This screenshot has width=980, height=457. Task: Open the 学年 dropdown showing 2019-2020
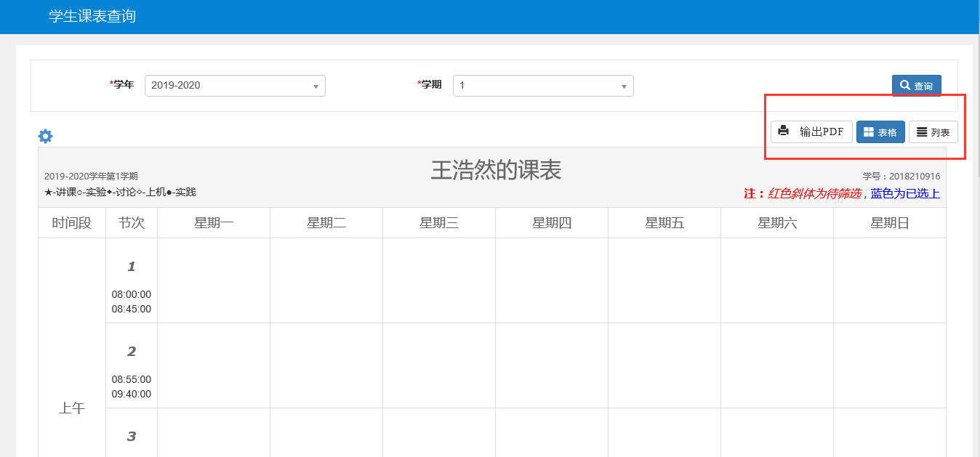235,86
